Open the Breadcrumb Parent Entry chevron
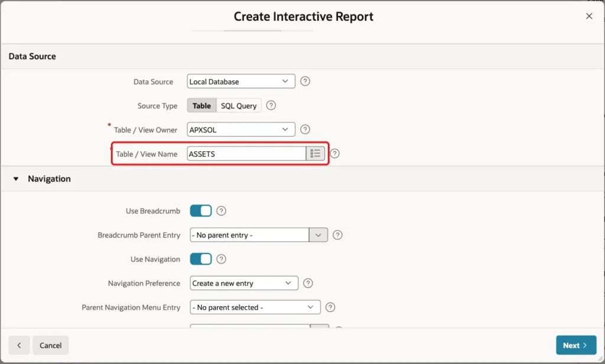 click(318, 235)
